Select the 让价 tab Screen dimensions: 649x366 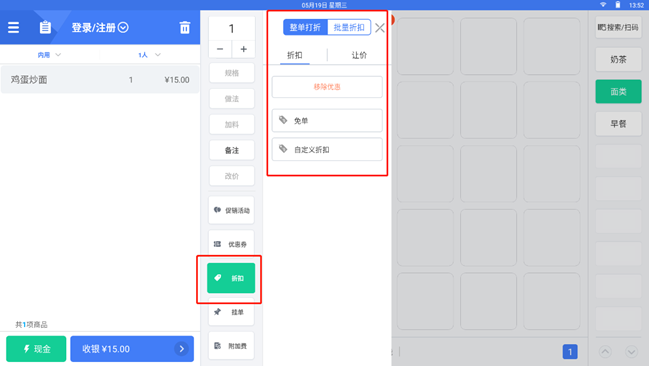point(359,55)
